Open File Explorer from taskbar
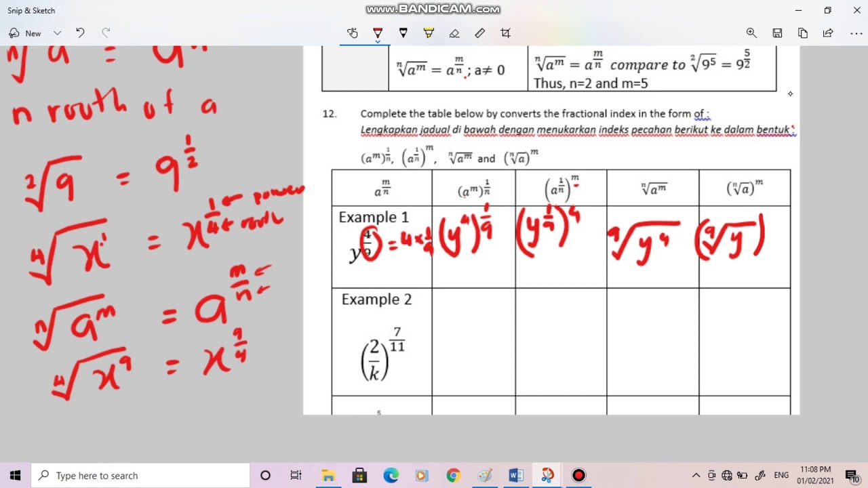The image size is (868, 488). [328, 475]
